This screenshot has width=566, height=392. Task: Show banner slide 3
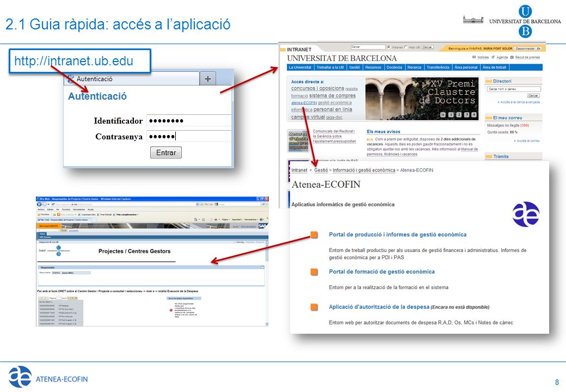(466, 114)
